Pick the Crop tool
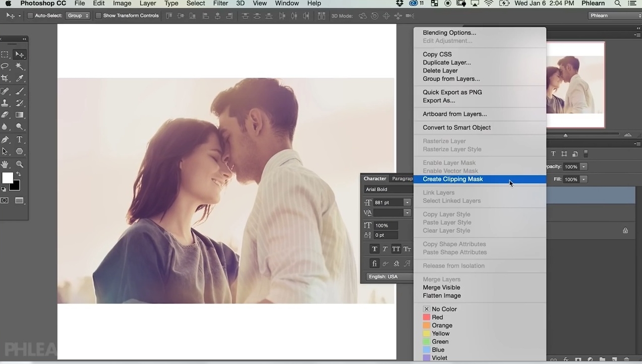The width and height of the screenshot is (642, 364). pyautogui.click(x=5, y=79)
